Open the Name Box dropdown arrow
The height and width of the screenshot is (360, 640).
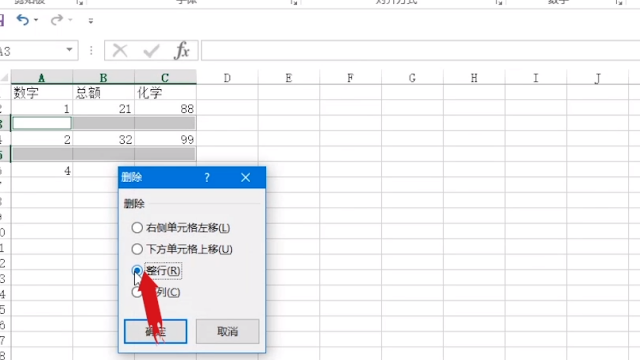69,50
